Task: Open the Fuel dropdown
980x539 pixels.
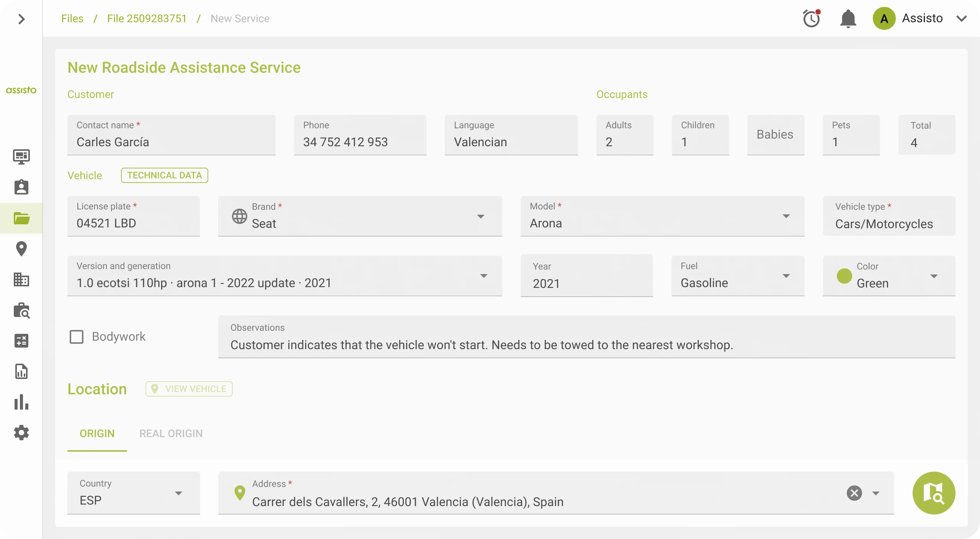Action: pyautogui.click(x=737, y=276)
